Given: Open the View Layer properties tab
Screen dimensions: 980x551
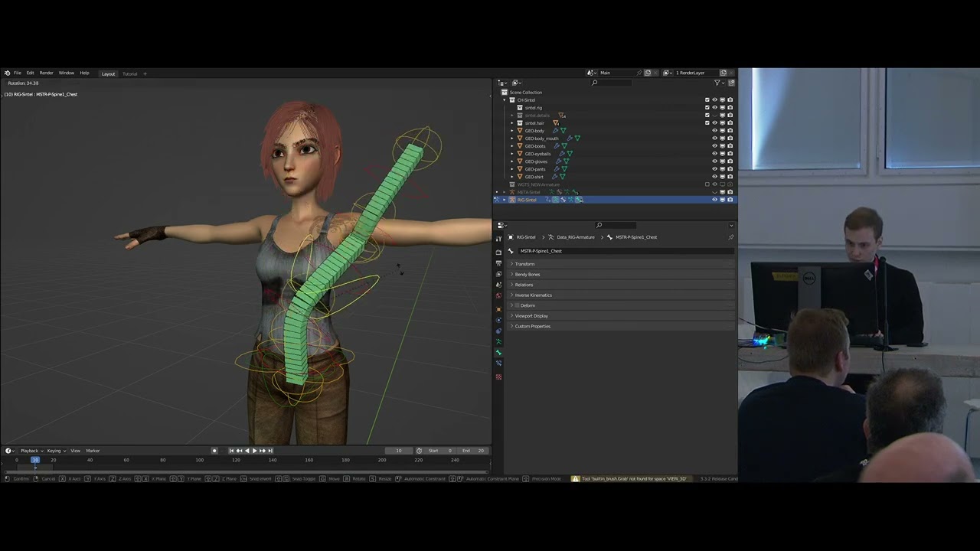Looking at the screenshot, I should [498, 273].
